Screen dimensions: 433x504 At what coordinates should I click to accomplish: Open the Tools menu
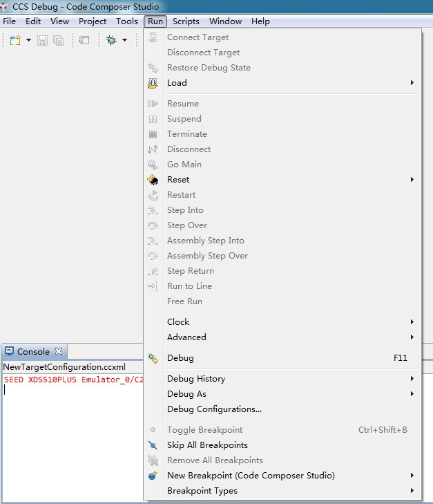click(x=127, y=21)
